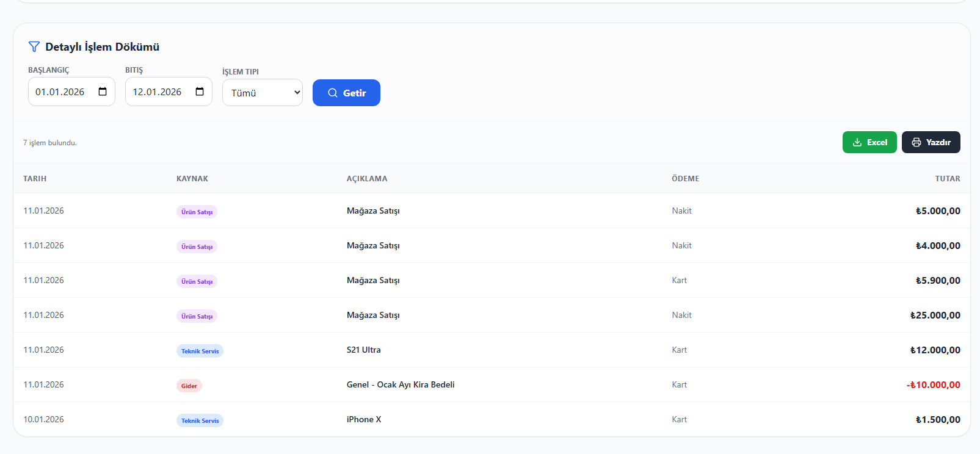Select the Genel - Ocak Ayı Kira Bedeli entry
This screenshot has width=980, height=454.
[x=401, y=384]
